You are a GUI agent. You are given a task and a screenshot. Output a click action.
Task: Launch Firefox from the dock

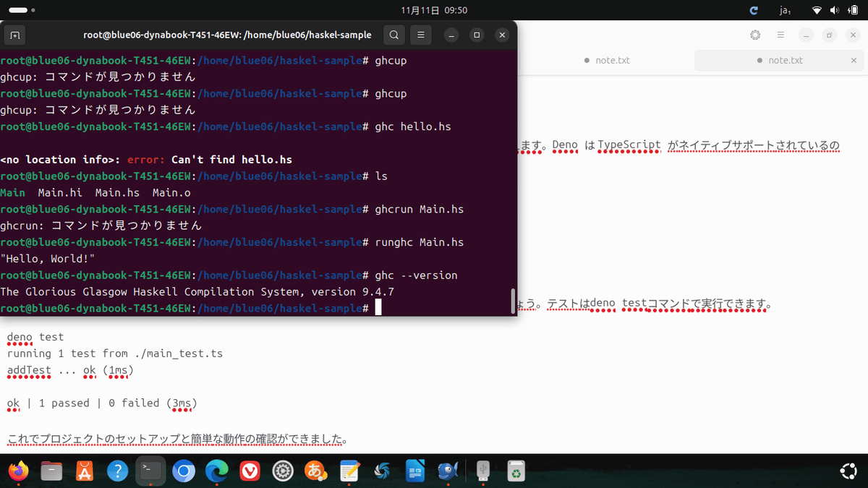[19, 471]
